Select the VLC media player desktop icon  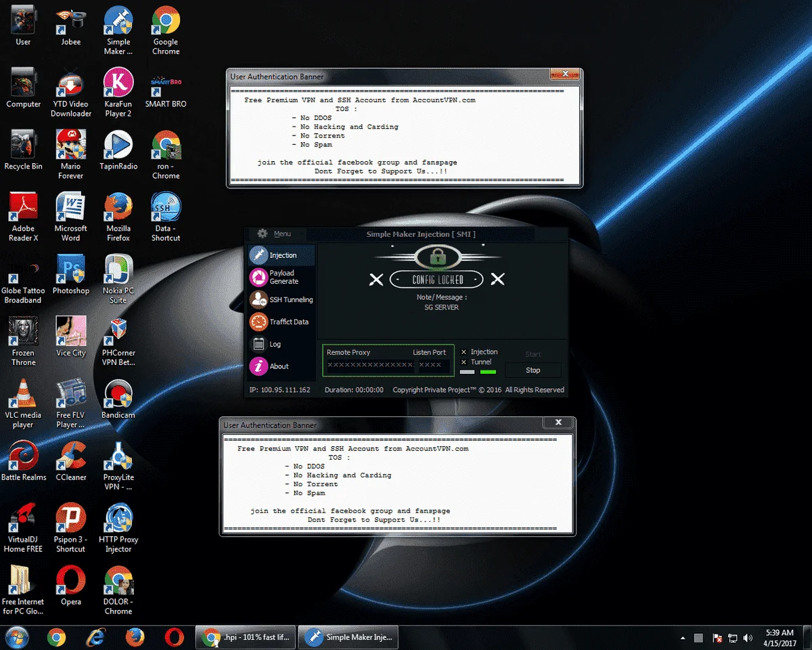tap(24, 404)
